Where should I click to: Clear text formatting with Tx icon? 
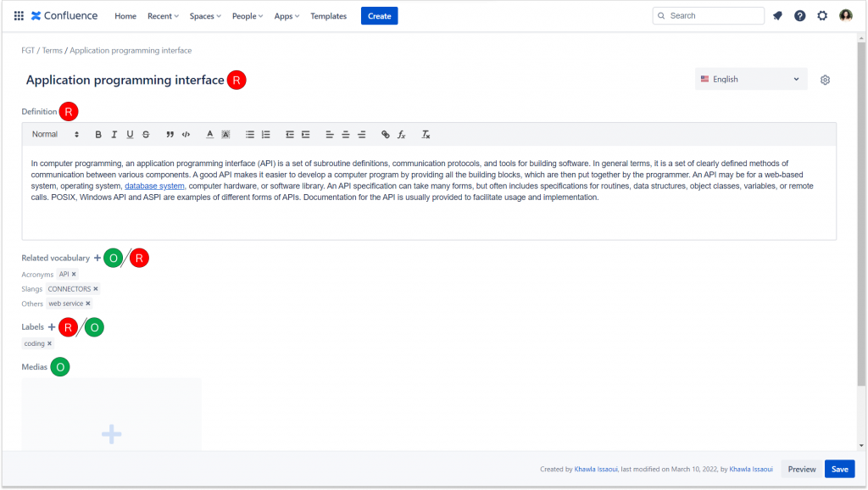tap(426, 134)
